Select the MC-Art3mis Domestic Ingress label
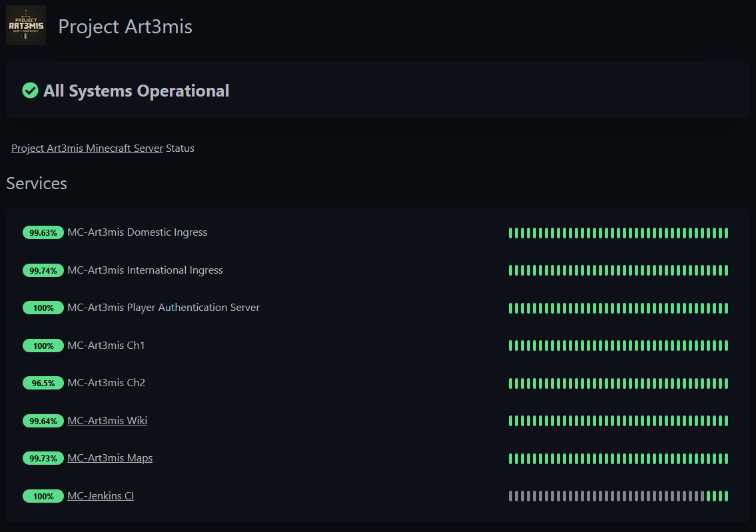The width and height of the screenshot is (756, 532). [137, 232]
